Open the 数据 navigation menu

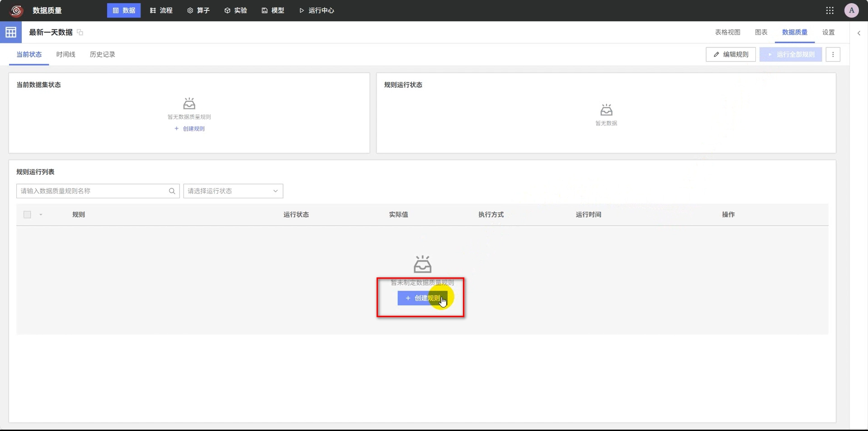pyautogui.click(x=124, y=10)
